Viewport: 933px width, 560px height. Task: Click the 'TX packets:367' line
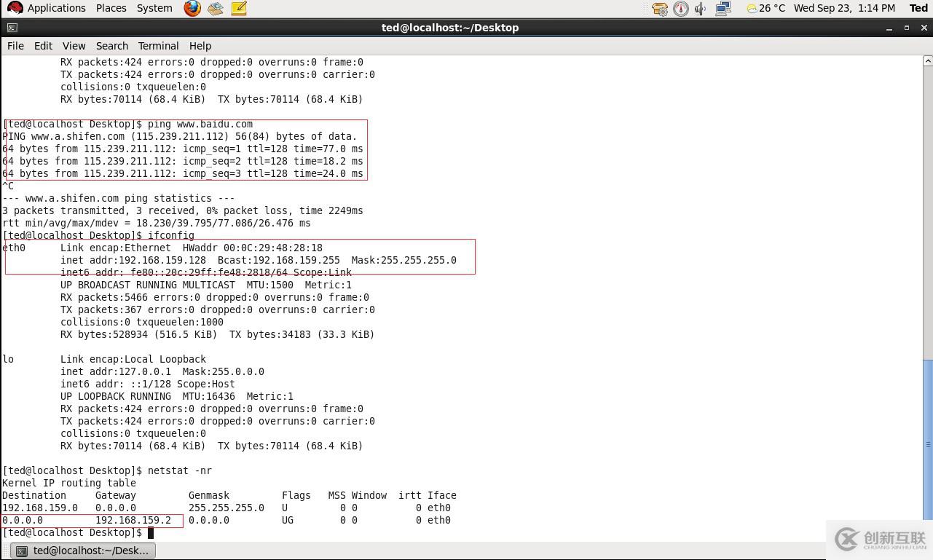click(x=218, y=309)
